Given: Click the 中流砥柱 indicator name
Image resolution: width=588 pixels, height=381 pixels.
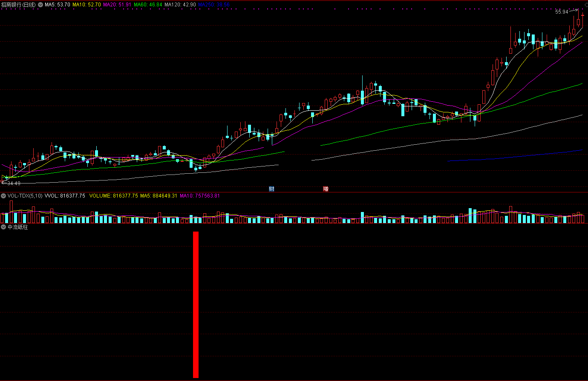Looking at the screenshot, I should coord(18,227).
